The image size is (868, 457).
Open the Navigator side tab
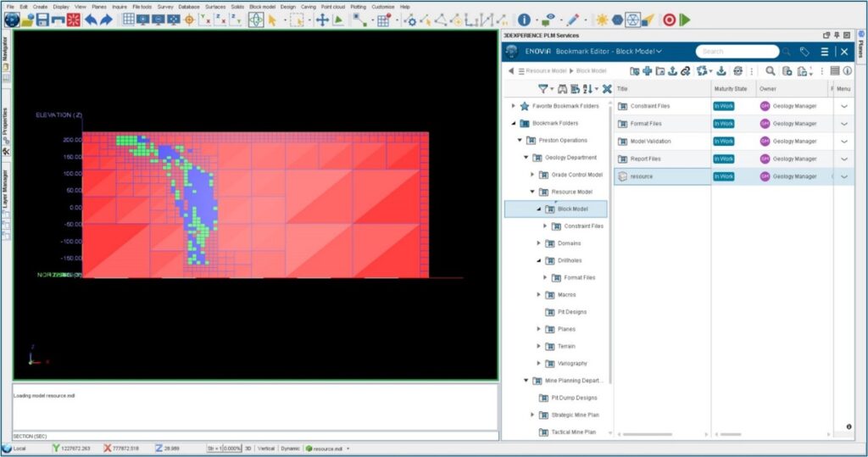click(6, 53)
